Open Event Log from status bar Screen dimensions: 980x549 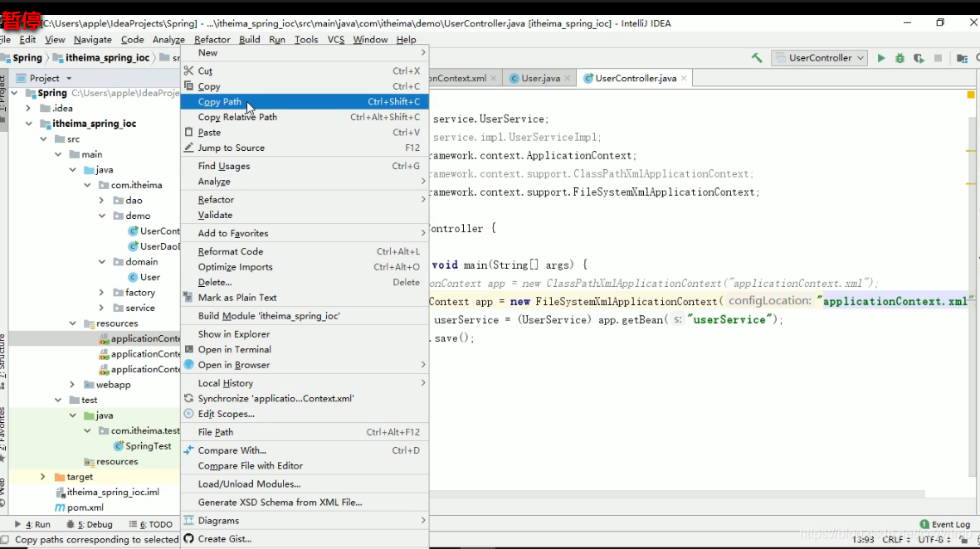[945, 524]
